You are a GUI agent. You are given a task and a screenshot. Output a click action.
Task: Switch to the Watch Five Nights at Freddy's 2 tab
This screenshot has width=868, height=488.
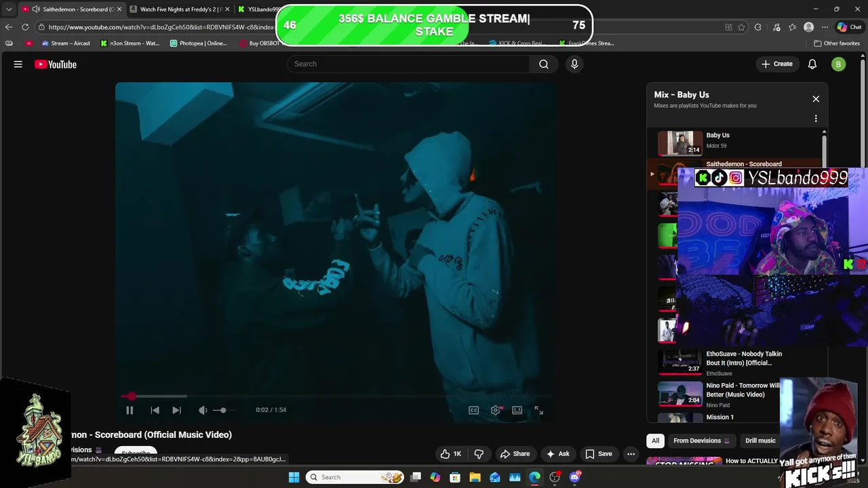pyautogui.click(x=180, y=9)
